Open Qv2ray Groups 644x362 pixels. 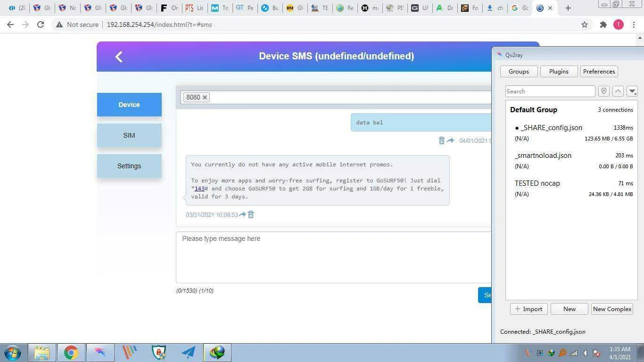pos(519,72)
